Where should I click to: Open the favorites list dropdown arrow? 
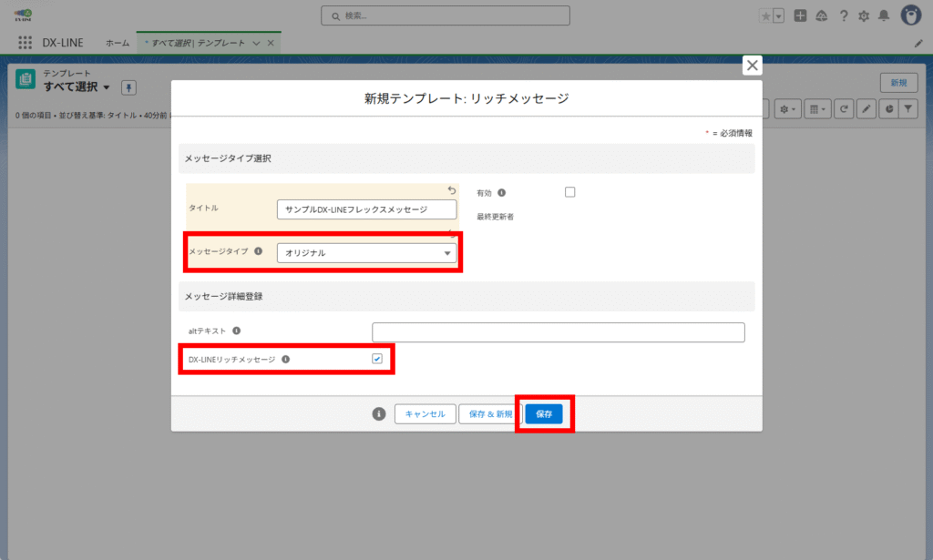point(779,16)
